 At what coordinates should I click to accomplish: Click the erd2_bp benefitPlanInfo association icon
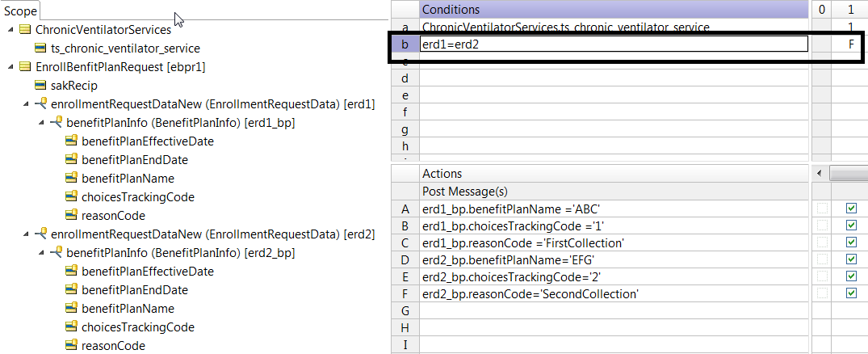pos(56,253)
